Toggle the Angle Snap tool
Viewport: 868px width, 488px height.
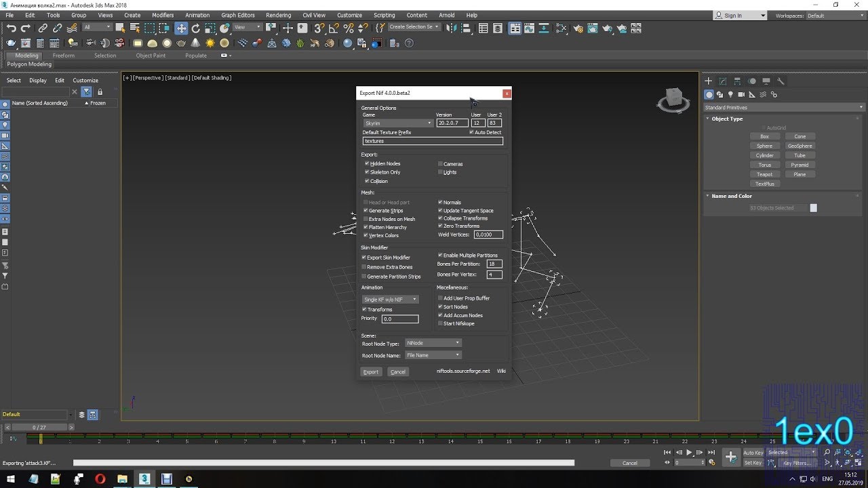[334, 28]
